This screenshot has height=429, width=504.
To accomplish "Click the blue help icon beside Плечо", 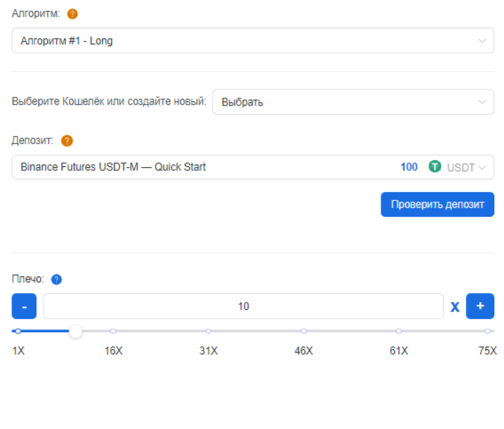I will (57, 280).
